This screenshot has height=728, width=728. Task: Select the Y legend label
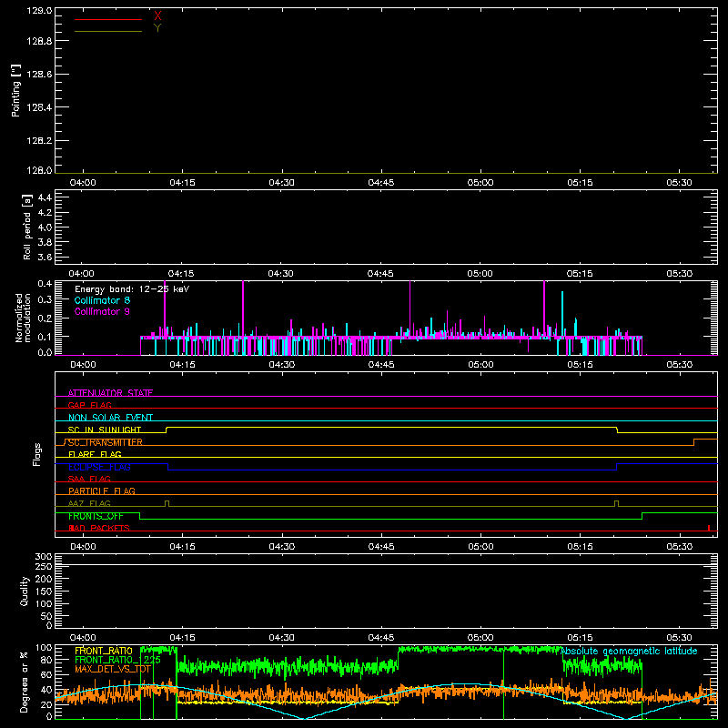coord(157,28)
